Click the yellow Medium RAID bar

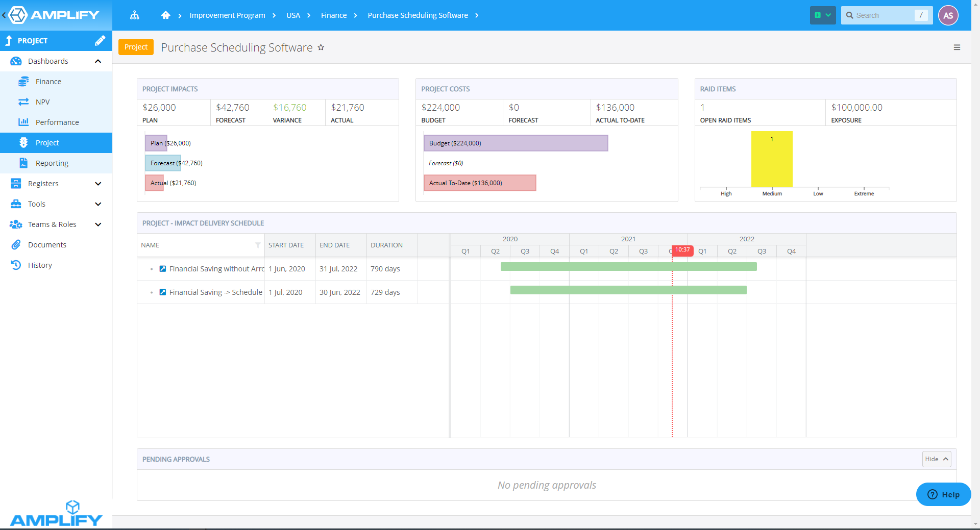click(x=772, y=159)
